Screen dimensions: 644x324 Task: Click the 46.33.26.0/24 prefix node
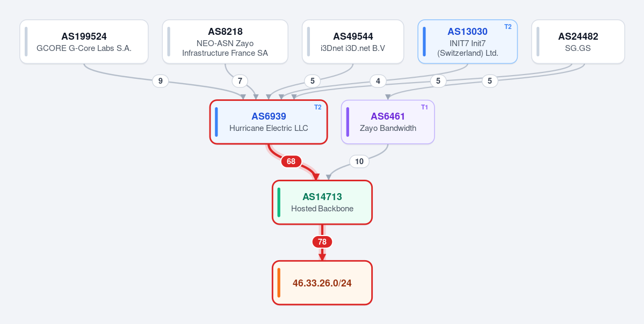322,283
